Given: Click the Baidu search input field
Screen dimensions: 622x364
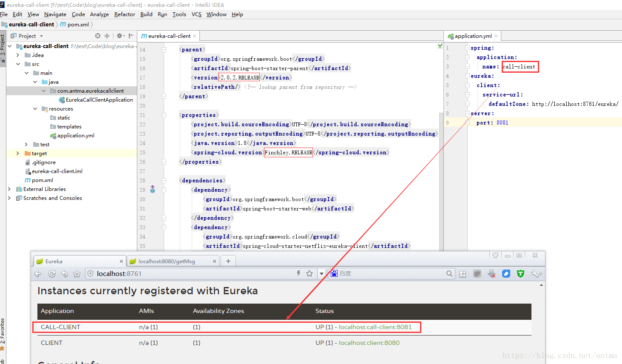Looking at the screenshot, I should point(391,273).
